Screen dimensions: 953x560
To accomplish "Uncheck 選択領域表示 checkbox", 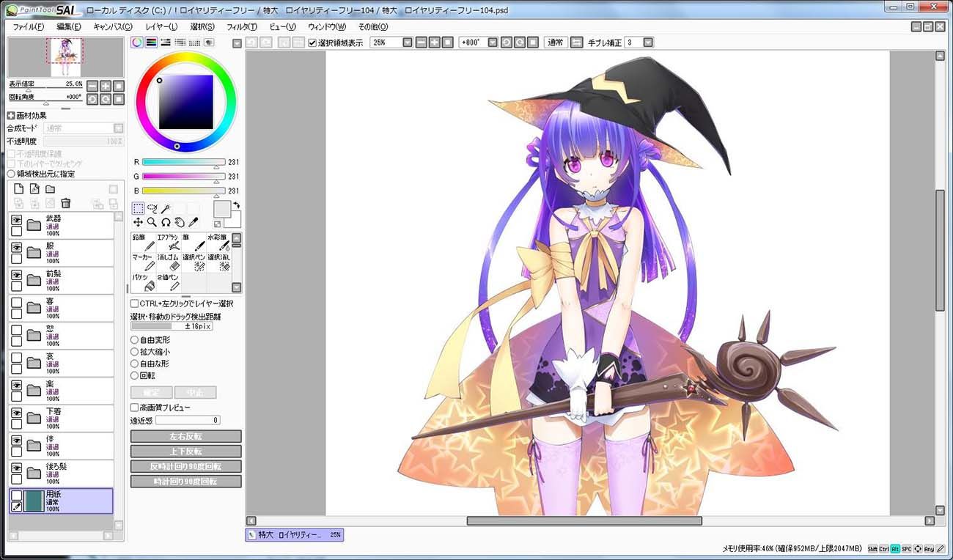I will pyautogui.click(x=313, y=43).
